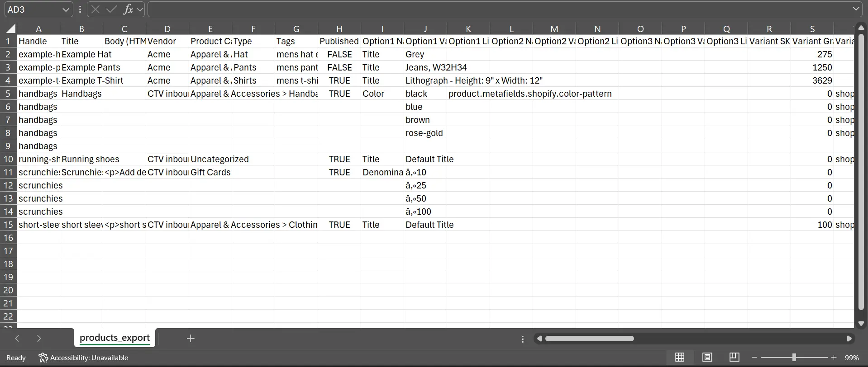Viewport: 868px width, 367px height.
Task: Click the Cancel X icon in formula bar
Action: [95, 9]
